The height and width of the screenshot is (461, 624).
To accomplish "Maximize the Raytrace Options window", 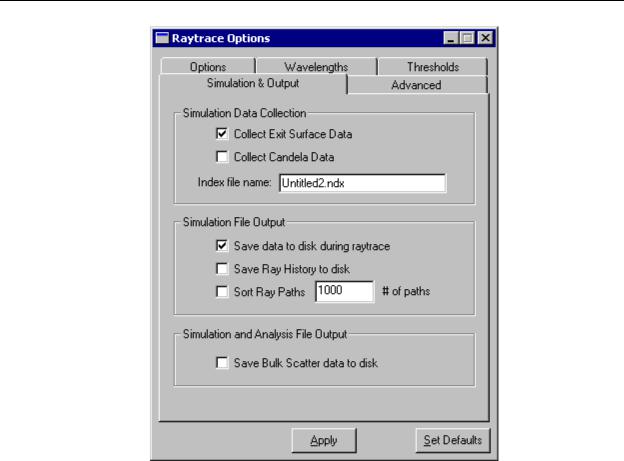I will click(466, 38).
